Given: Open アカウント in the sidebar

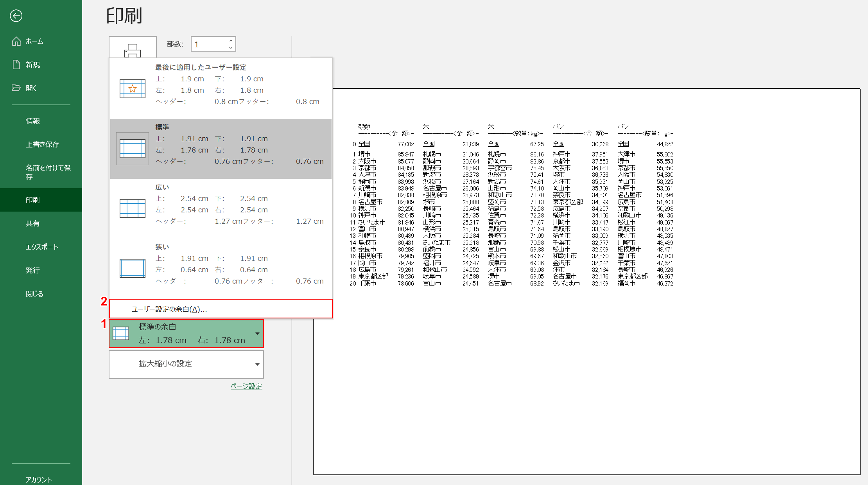Looking at the screenshot, I should point(41,479).
